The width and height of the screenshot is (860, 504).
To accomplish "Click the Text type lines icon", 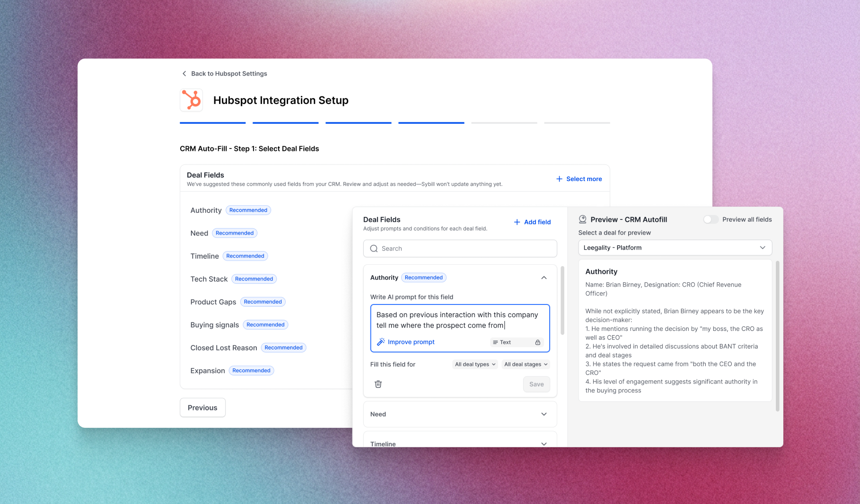I will 495,342.
